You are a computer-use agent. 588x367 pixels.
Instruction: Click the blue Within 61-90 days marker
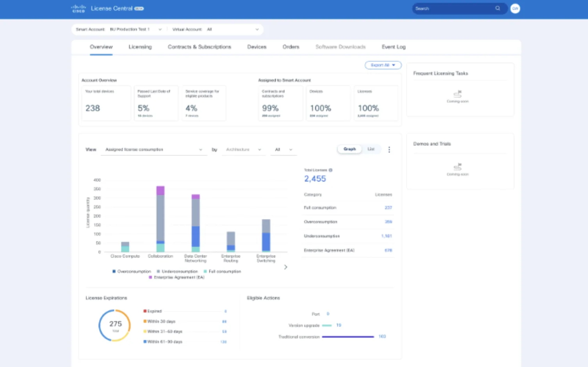click(145, 342)
